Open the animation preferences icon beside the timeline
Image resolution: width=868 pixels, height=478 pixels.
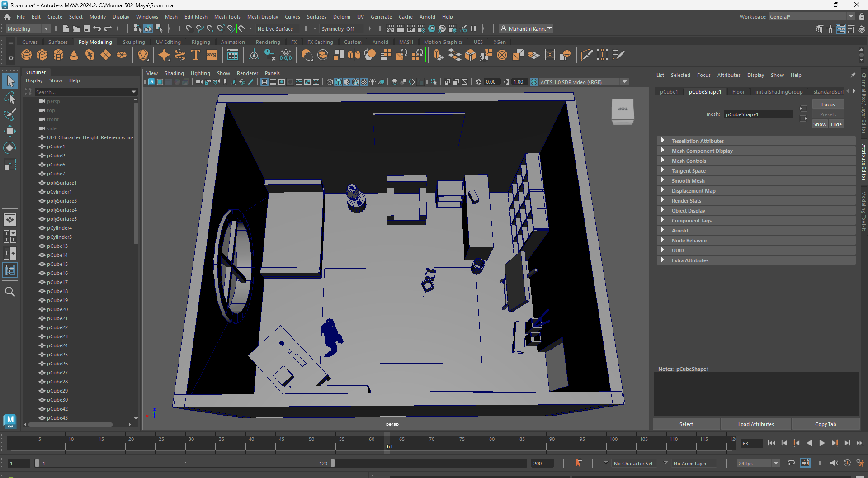[x=860, y=463]
